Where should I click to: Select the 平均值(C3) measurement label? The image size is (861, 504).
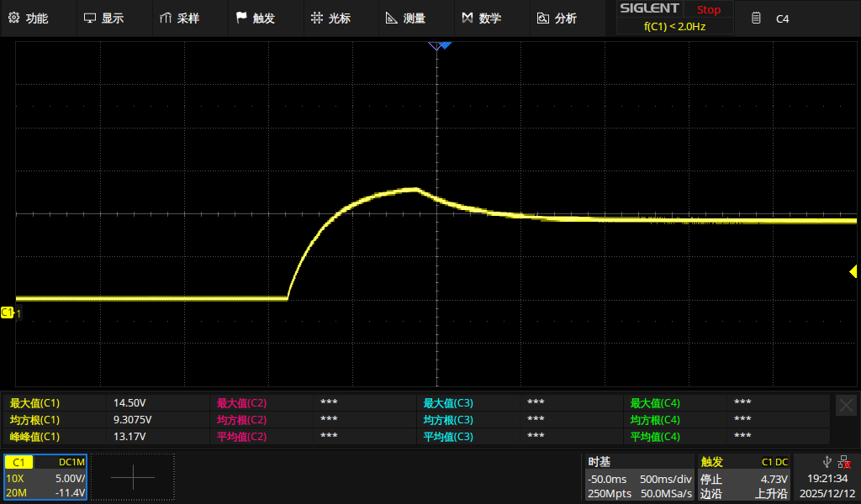(x=448, y=437)
